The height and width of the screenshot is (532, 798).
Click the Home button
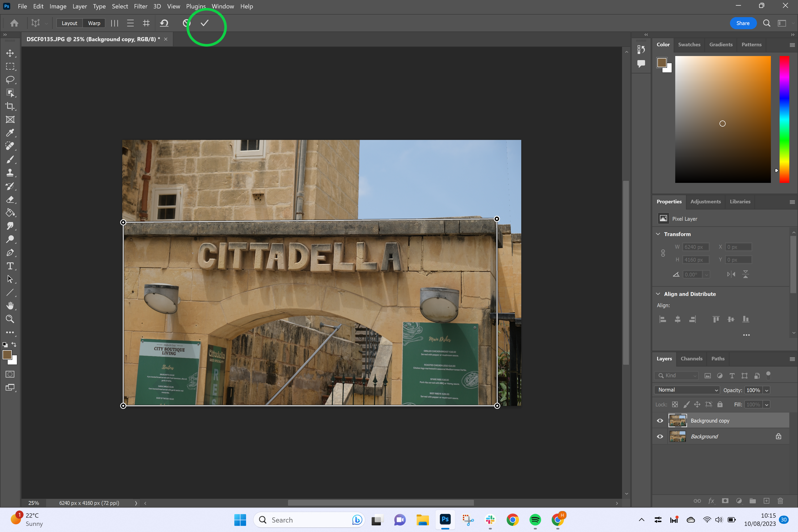coord(14,23)
